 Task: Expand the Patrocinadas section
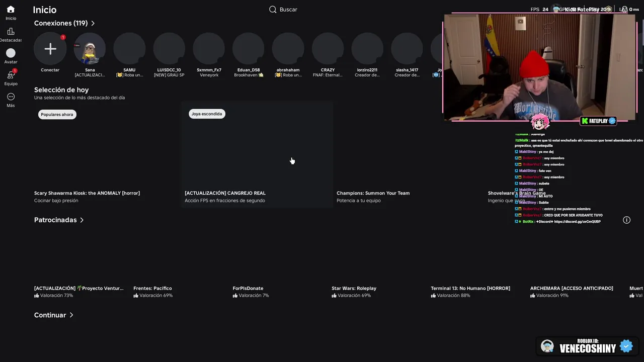59,220
